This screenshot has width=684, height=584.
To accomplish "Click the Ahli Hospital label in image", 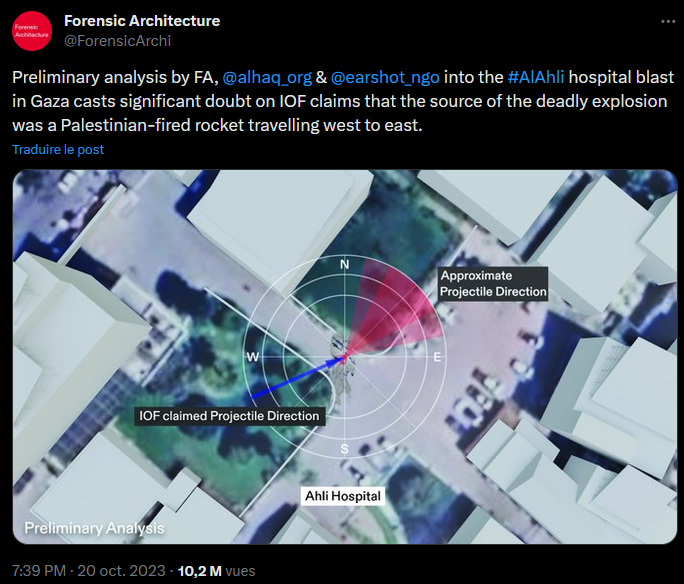I will (344, 496).
